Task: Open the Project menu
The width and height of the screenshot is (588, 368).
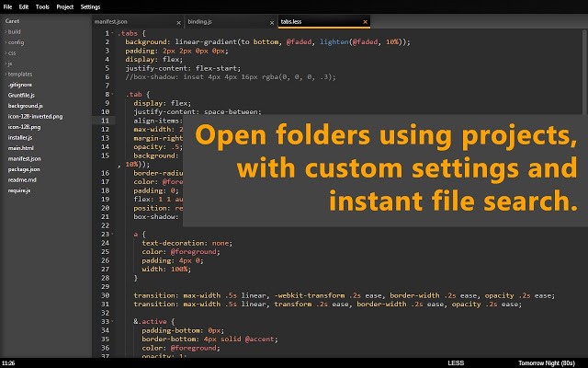Action: (x=65, y=6)
